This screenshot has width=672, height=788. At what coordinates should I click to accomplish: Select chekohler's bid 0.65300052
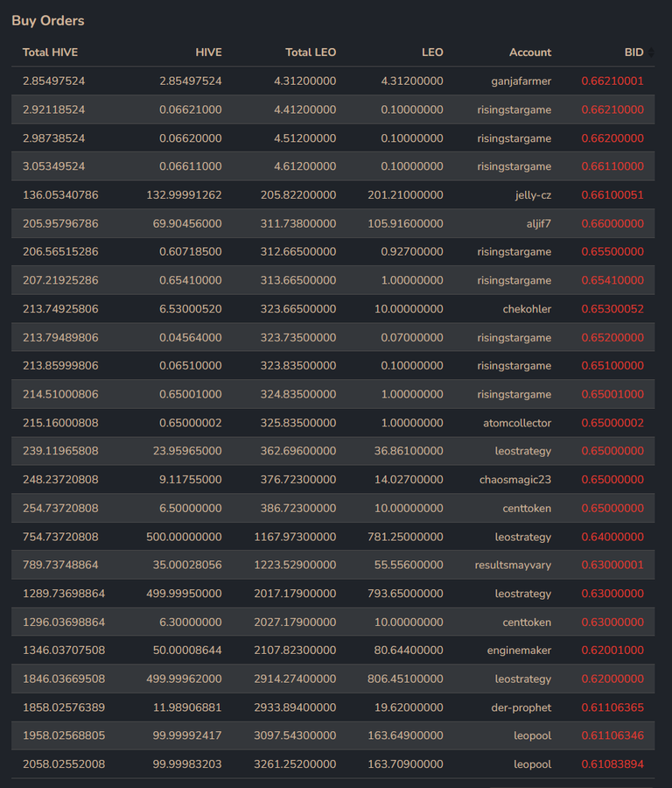tap(612, 309)
